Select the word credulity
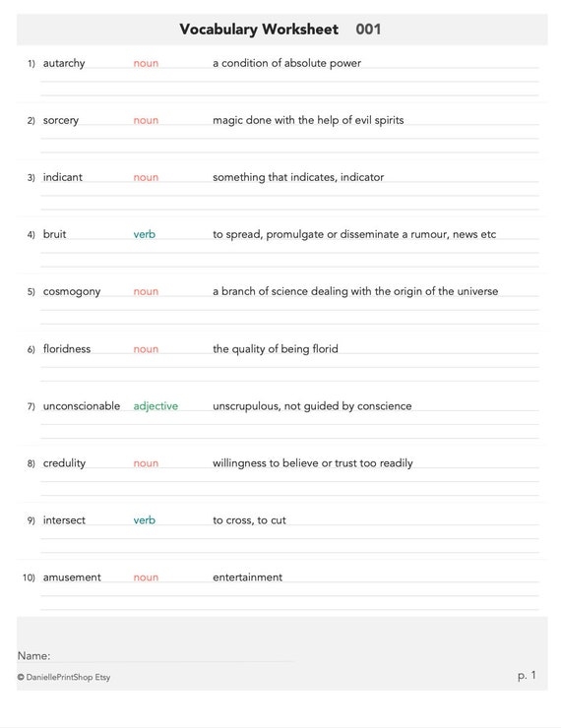The width and height of the screenshot is (561, 728). (x=64, y=463)
